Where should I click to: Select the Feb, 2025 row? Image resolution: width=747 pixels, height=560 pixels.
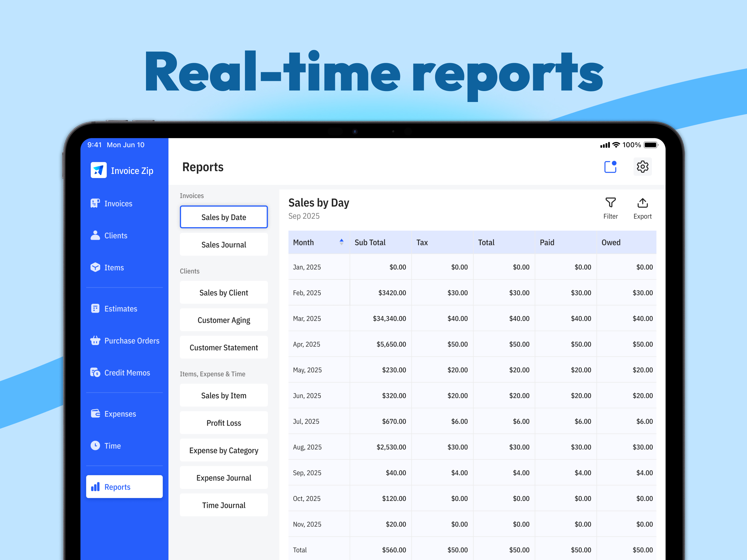pos(472,293)
